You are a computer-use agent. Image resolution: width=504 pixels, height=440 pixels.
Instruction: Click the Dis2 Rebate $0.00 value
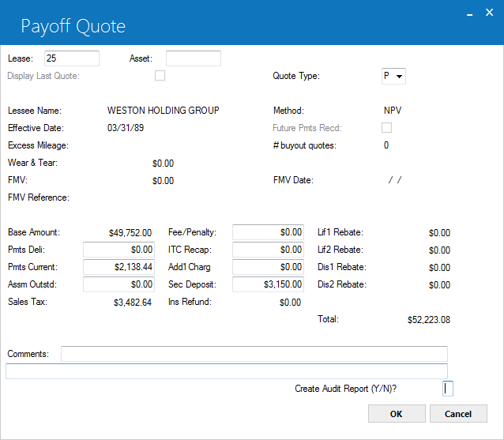(439, 284)
